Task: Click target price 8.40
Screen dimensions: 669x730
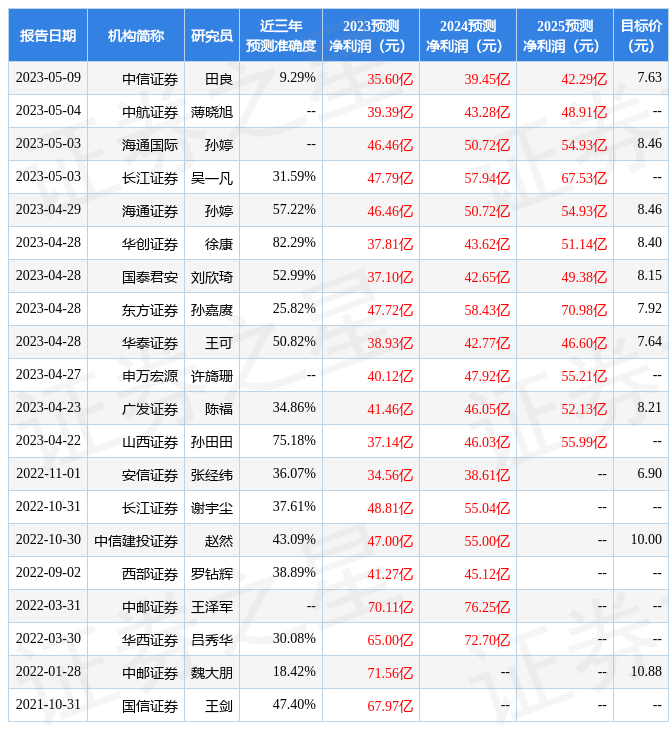Action: coord(649,243)
